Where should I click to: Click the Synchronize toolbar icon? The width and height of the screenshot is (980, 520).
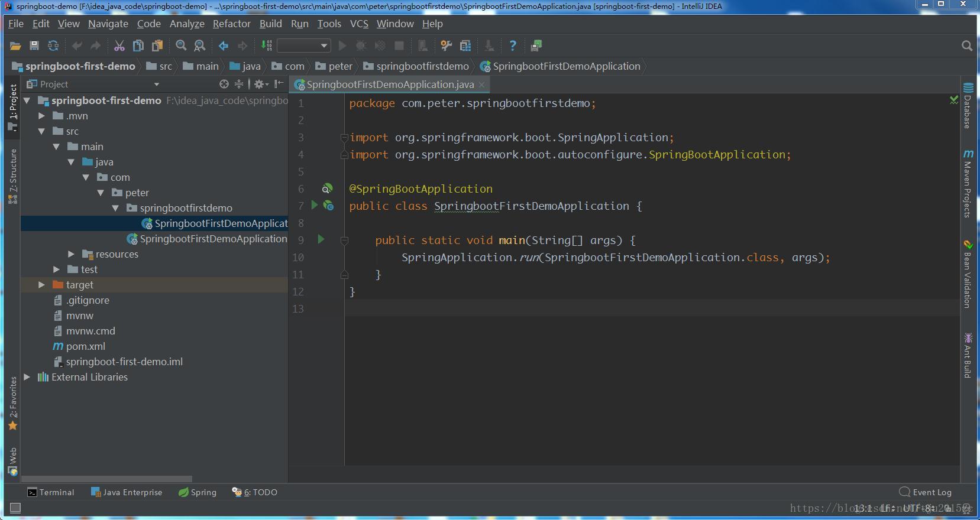53,45
